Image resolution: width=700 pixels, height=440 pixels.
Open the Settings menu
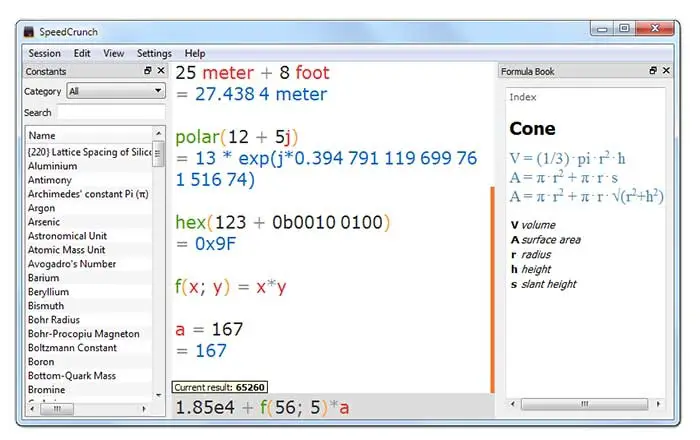point(154,54)
